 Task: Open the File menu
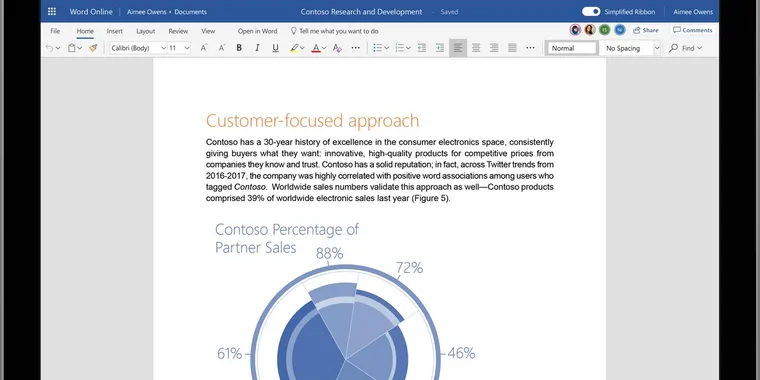coord(55,31)
